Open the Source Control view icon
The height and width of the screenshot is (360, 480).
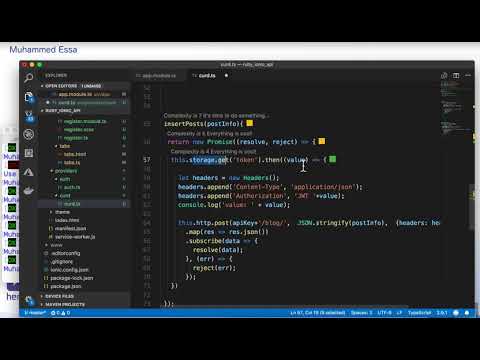[x=29, y=116]
